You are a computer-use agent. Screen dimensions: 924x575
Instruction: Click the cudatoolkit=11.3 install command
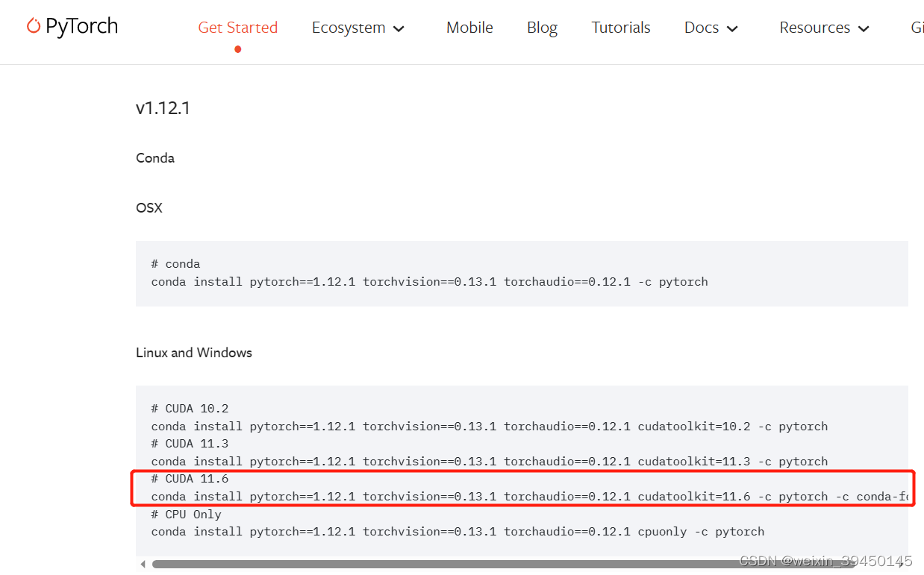[490, 462]
